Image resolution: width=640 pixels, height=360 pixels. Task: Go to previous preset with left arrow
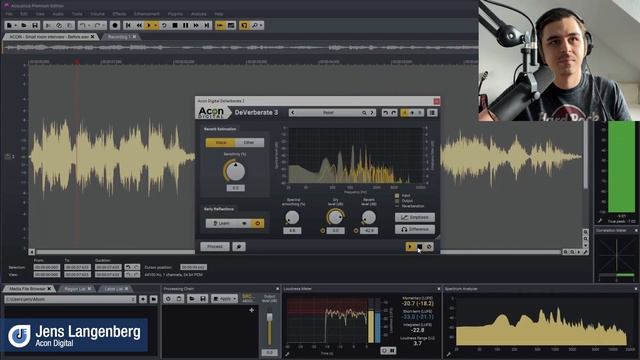point(293,113)
